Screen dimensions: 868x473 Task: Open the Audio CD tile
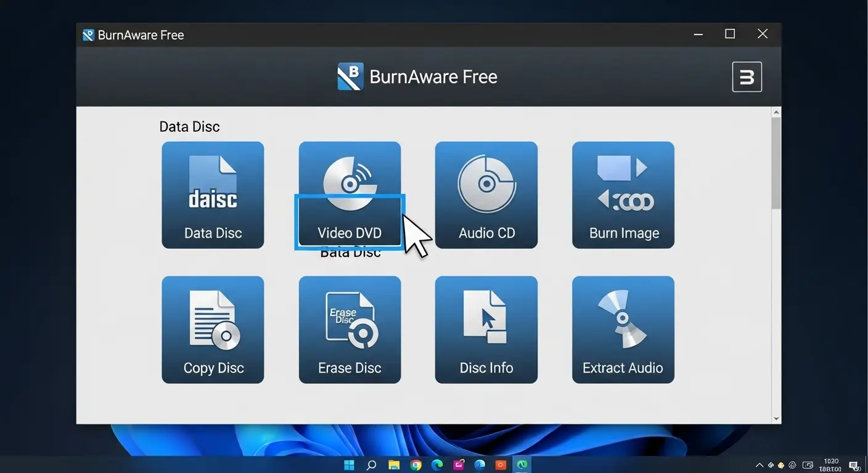pos(486,195)
